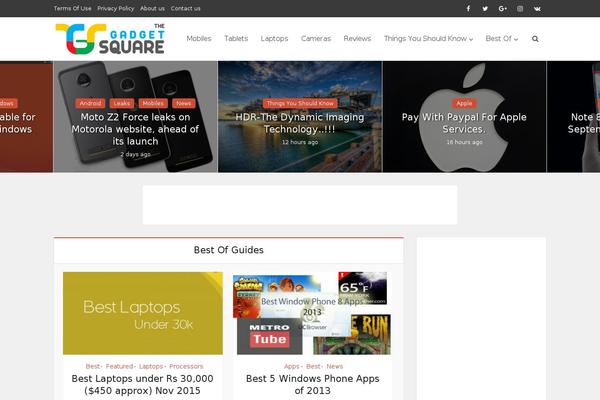The width and height of the screenshot is (600, 400).
Task: Open the Cameras menu item
Action: [x=316, y=39]
